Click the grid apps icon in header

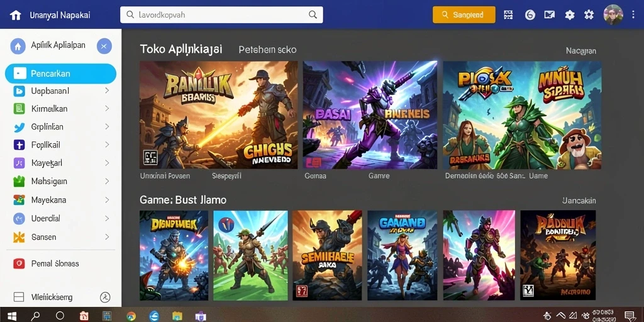click(508, 15)
